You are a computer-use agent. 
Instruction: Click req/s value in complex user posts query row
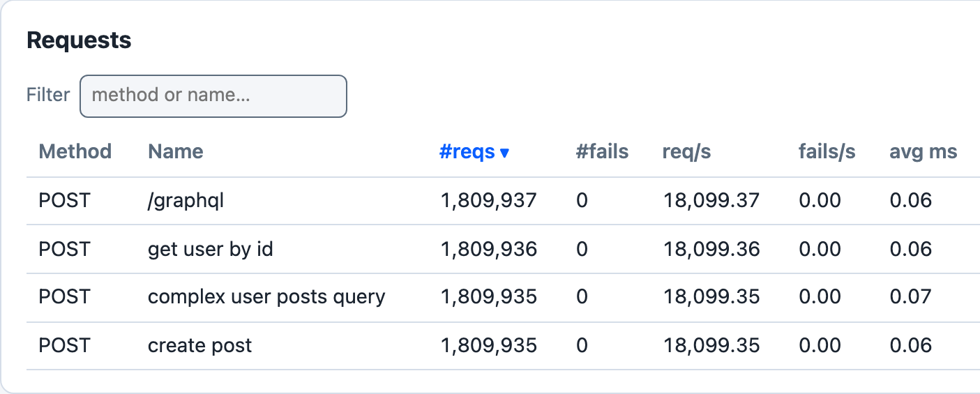[x=711, y=297]
